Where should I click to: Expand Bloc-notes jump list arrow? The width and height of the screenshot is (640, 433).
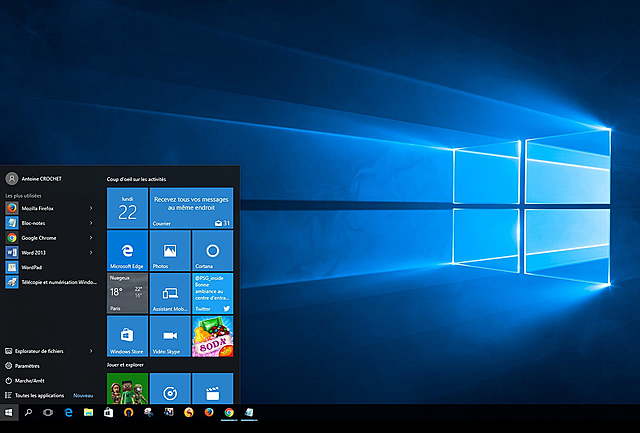pyautogui.click(x=91, y=223)
